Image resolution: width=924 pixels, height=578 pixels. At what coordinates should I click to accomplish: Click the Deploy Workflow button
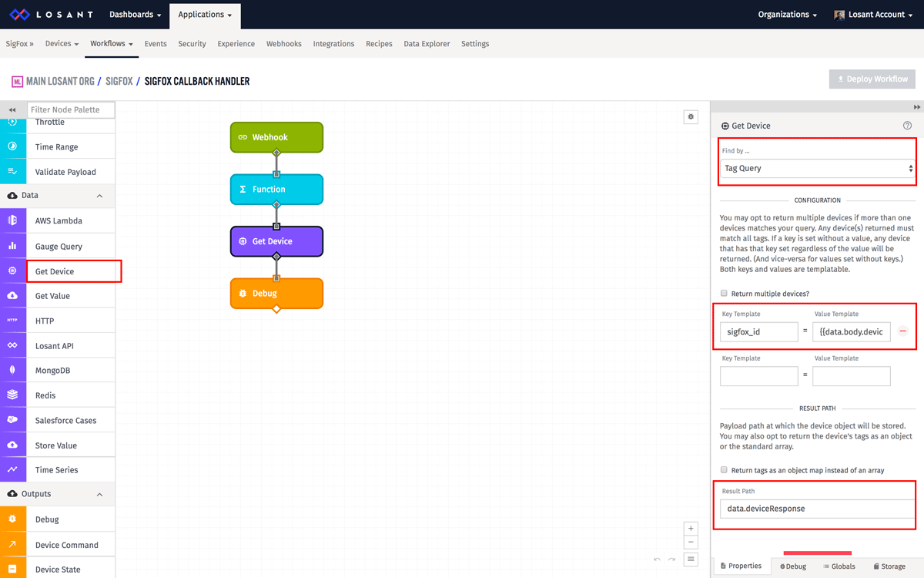872,79
